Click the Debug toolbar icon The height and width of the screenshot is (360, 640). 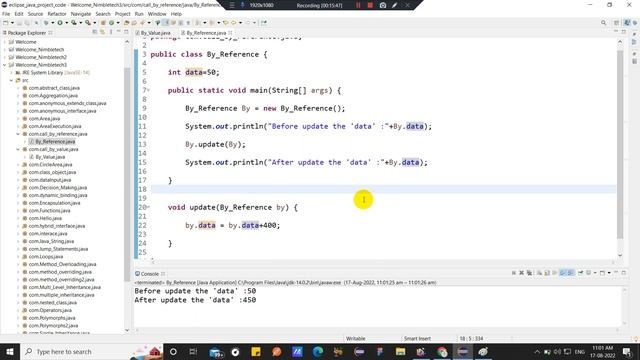46,23
